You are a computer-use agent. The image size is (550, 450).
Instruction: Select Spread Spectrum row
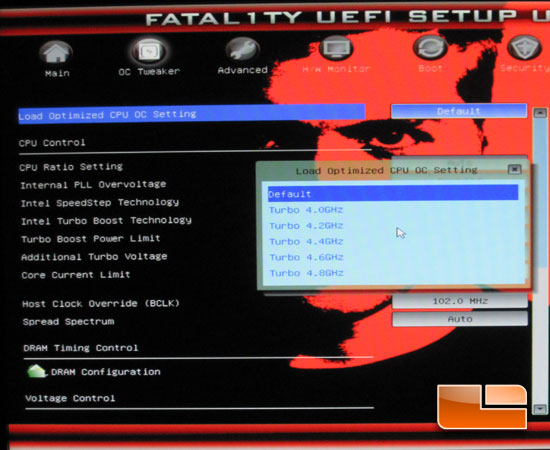tap(68, 322)
